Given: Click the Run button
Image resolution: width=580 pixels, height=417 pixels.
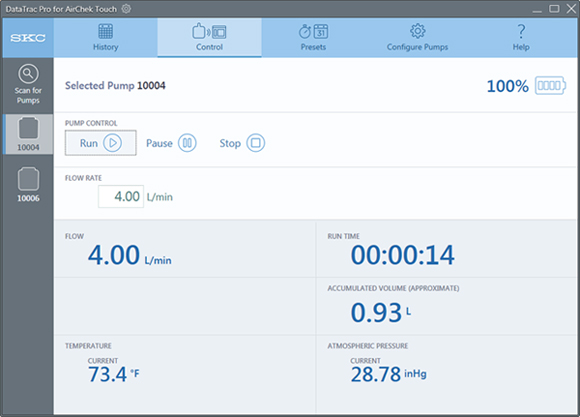Looking at the screenshot, I should click(101, 143).
